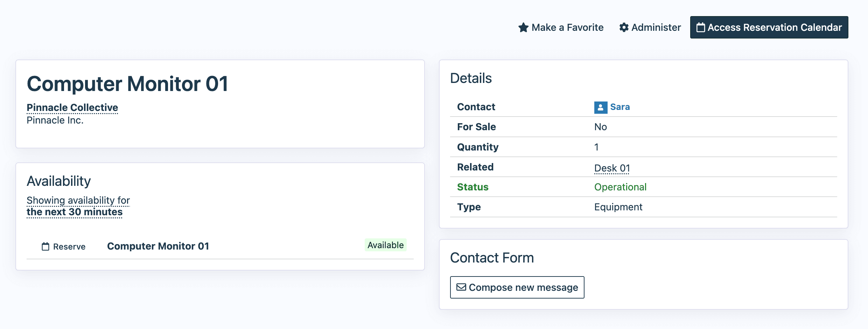Click the envelope icon in Compose new message
The image size is (868, 329).
pos(461,287)
